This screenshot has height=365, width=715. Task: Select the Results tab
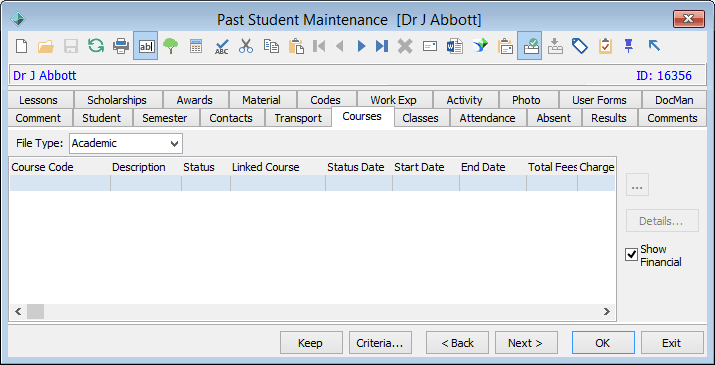click(x=609, y=118)
